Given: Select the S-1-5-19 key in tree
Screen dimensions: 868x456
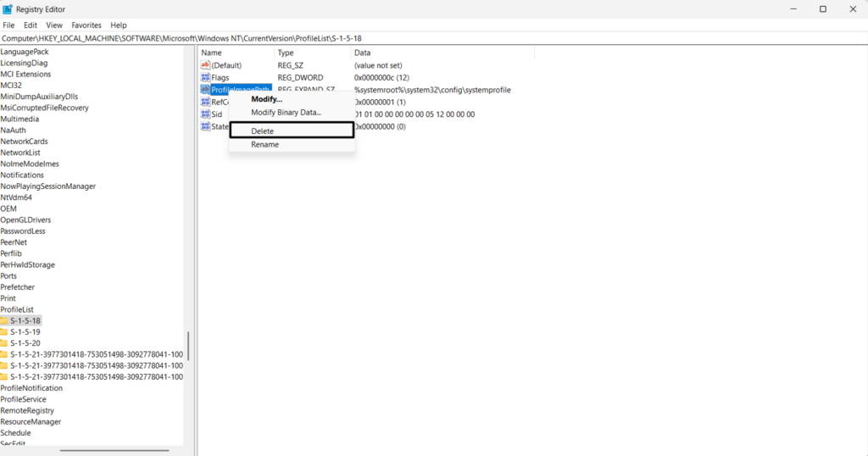Looking at the screenshot, I should tap(25, 332).
